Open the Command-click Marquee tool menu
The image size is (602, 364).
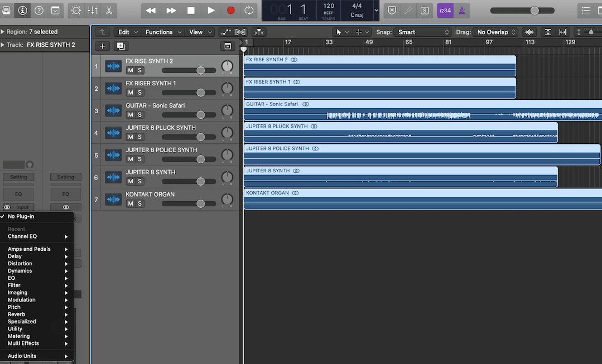click(x=362, y=32)
